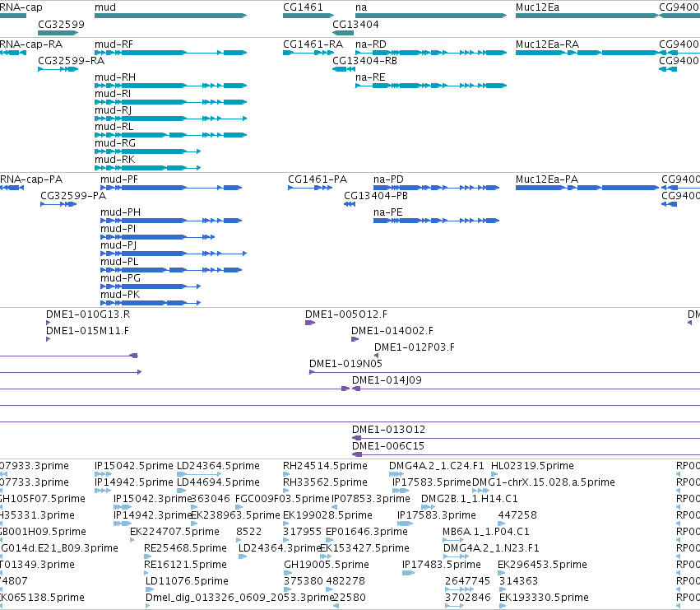Click EST LD11076.5prime label

(187, 582)
